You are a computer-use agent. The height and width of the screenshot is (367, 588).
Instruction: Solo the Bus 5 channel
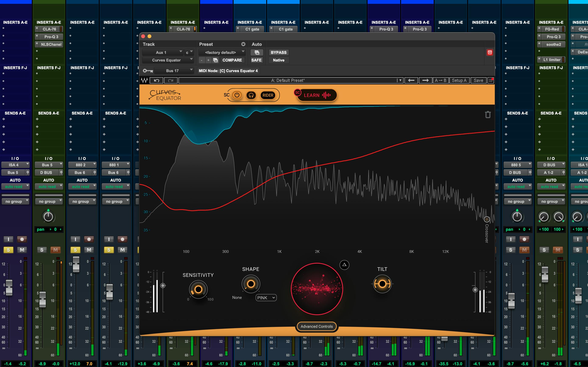[x=42, y=250]
